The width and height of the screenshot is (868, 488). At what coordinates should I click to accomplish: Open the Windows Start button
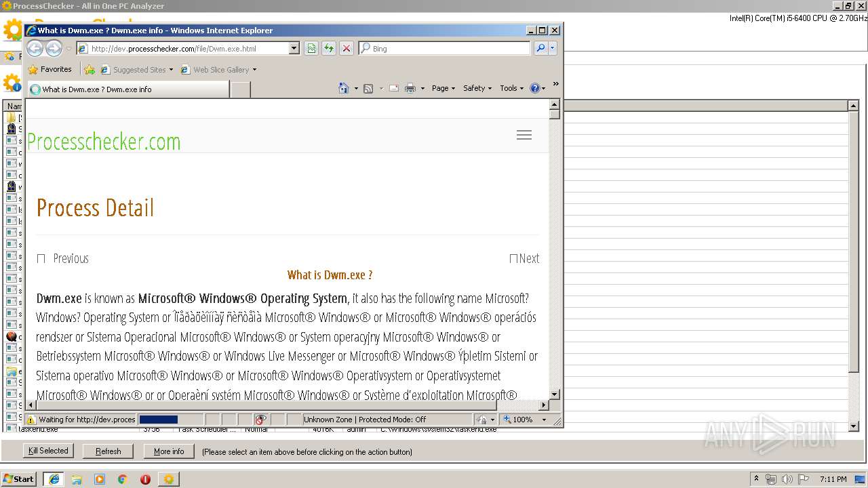(18, 479)
